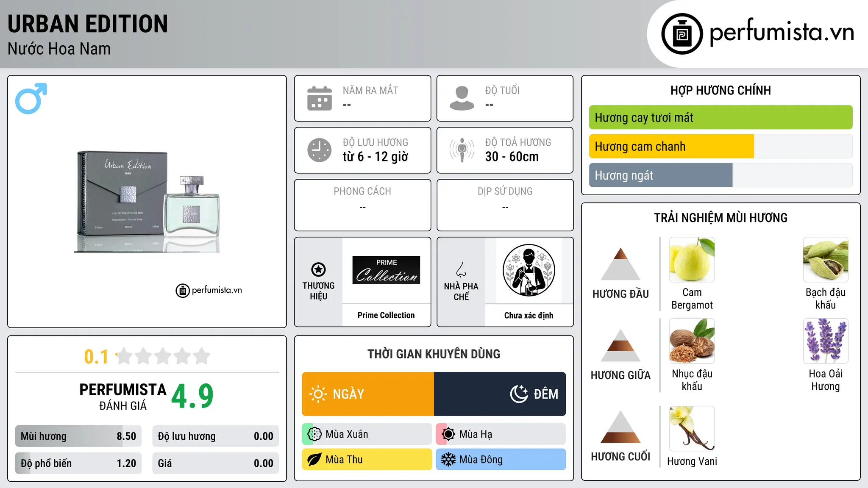868x488 pixels.
Task: Click the sun icon for Mùa Hạ
Action: click(x=448, y=434)
